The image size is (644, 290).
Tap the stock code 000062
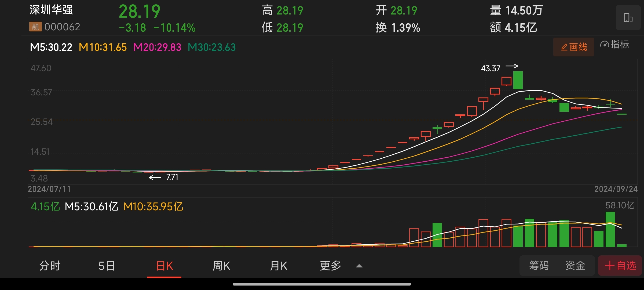point(62,27)
